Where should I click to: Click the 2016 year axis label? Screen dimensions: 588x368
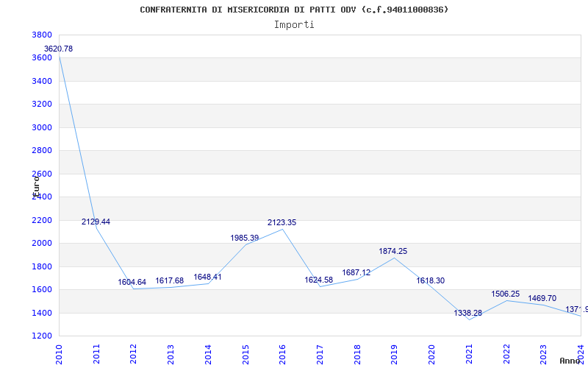[x=283, y=355]
